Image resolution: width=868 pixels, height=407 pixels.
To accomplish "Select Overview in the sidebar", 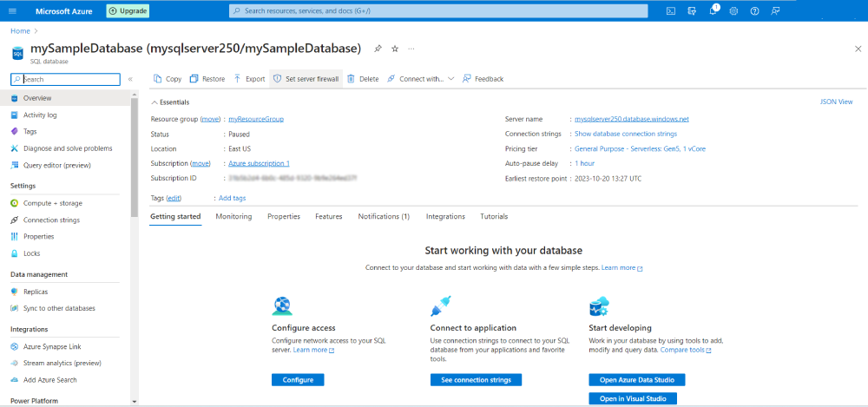I will tap(65, 98).
